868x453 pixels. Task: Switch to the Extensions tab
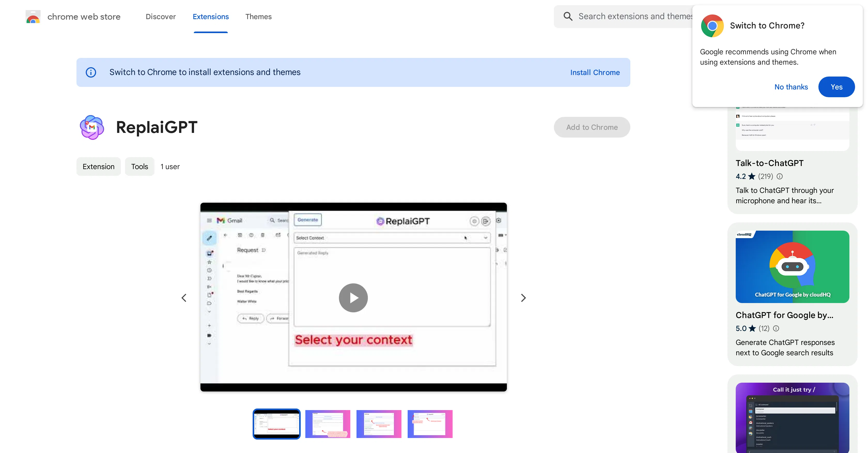(211, 17)
